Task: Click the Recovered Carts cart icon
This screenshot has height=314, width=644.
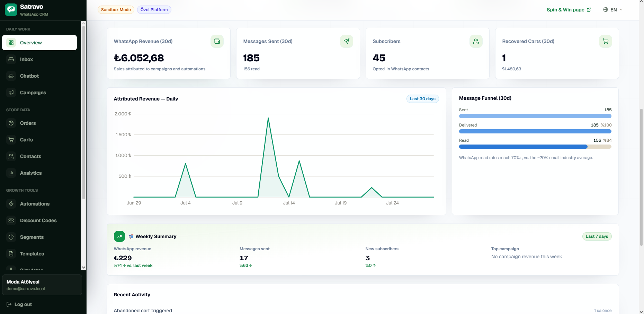Action: (x=606, y=41)
